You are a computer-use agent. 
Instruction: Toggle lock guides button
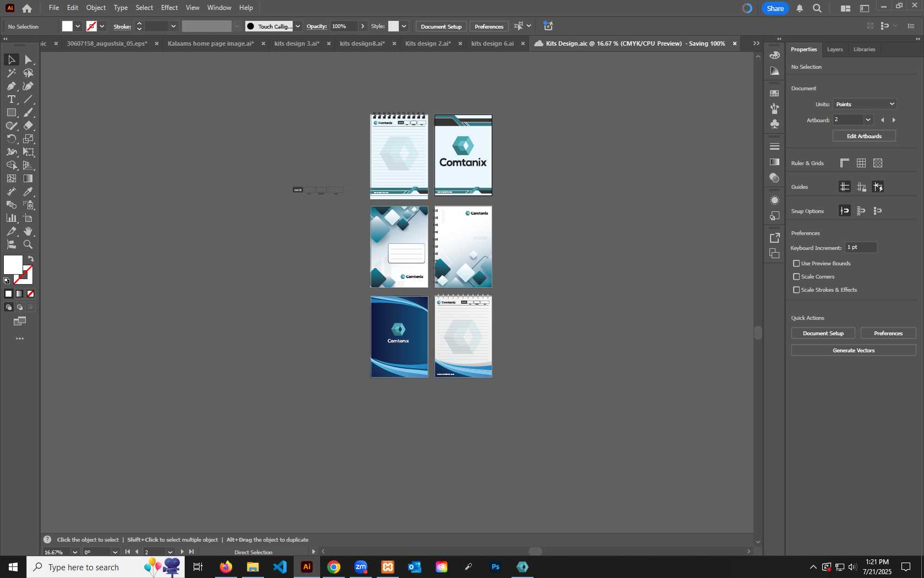pos(861,187)
